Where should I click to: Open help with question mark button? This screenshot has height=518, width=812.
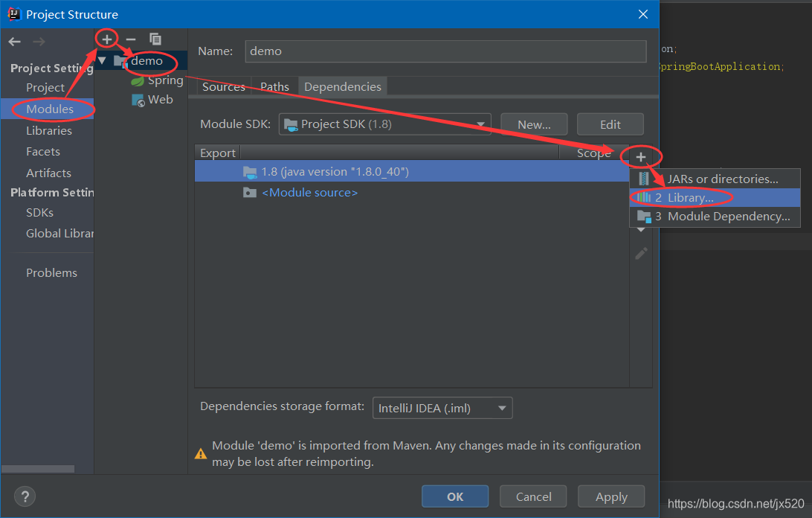(25, 496)
